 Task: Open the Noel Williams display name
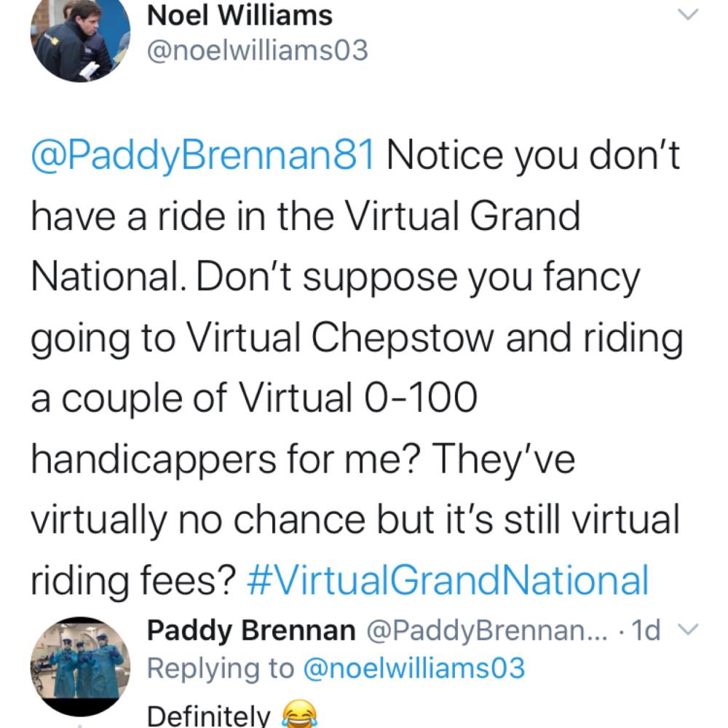pos(240,15)
